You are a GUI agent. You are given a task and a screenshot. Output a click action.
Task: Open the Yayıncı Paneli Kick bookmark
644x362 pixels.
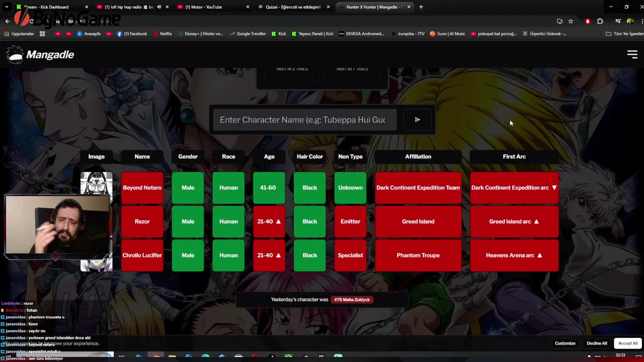pos(312,34)
